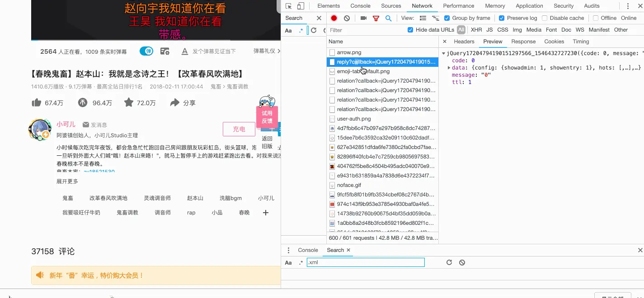This screenshot has width=644, height=298.
Task: Select the All filter type
Action: (461, 30)
